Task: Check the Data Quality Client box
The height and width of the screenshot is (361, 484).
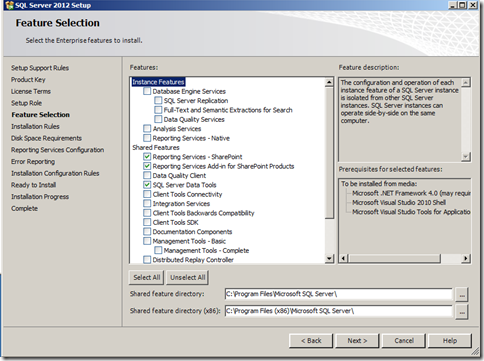Action: point(147,175)
